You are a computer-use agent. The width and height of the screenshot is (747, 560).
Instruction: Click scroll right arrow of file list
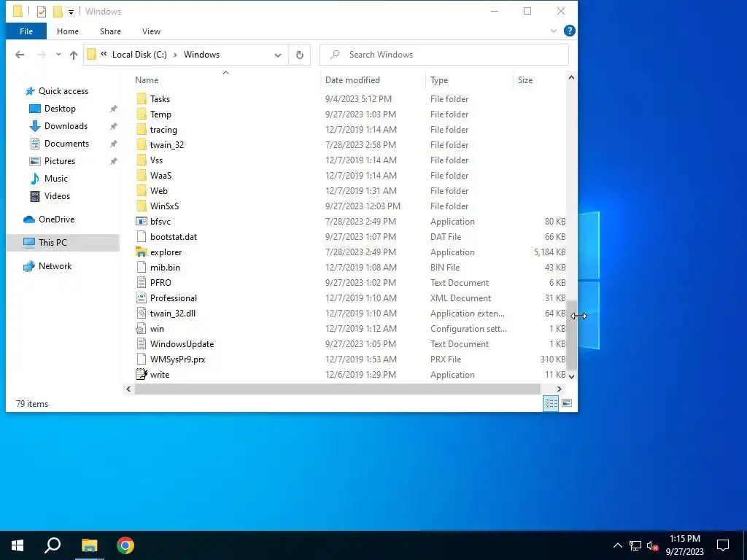(x=560, y=389)
